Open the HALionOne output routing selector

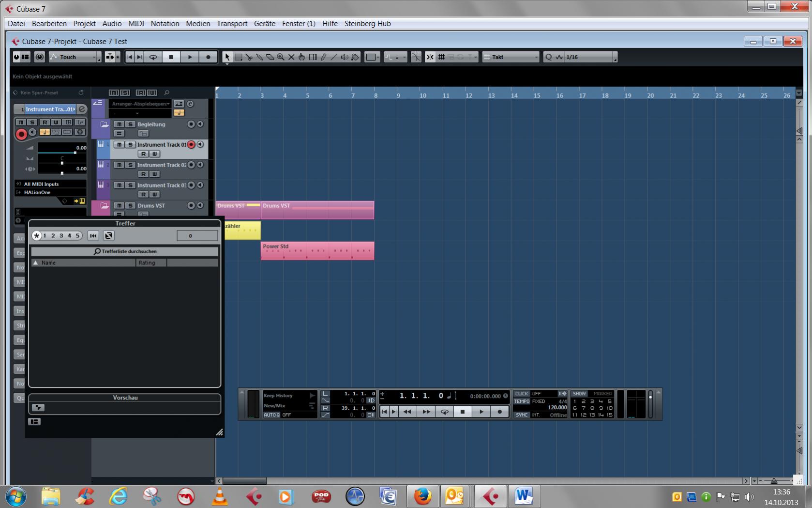50,192
